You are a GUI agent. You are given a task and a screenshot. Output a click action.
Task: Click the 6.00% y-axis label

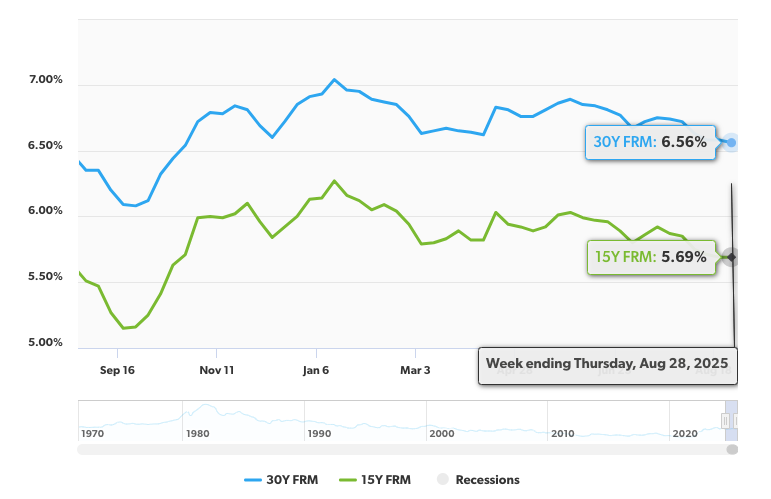(46, 210)
